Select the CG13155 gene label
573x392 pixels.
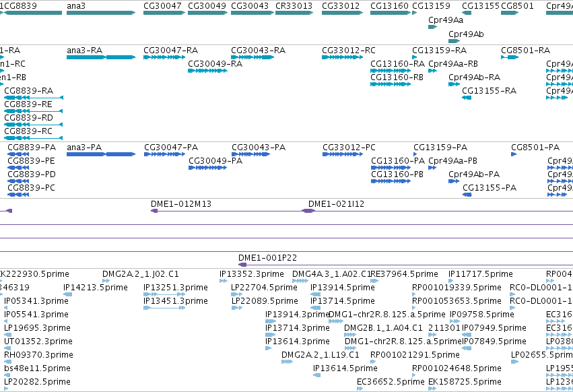tap(481, 6)
